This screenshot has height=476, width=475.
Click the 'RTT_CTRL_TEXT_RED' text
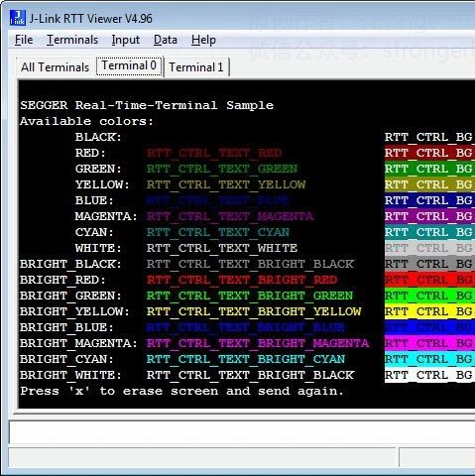(x=214, y=153)
